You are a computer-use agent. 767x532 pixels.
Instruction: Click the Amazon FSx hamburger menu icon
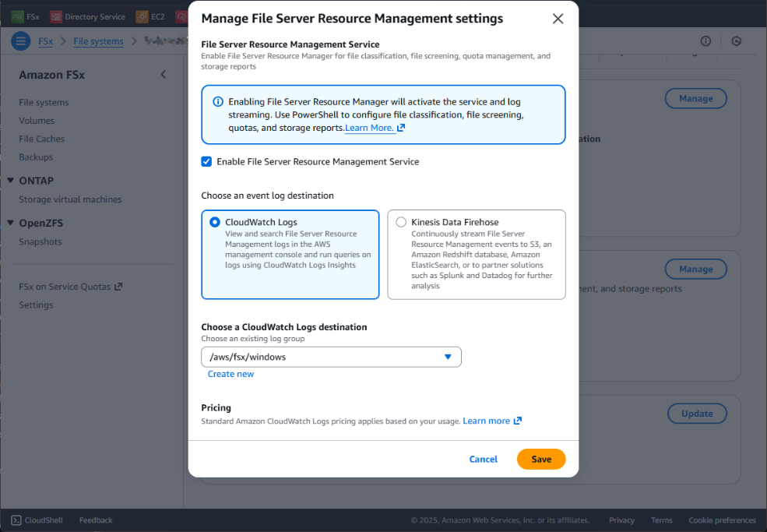click(x=21, y=41)
